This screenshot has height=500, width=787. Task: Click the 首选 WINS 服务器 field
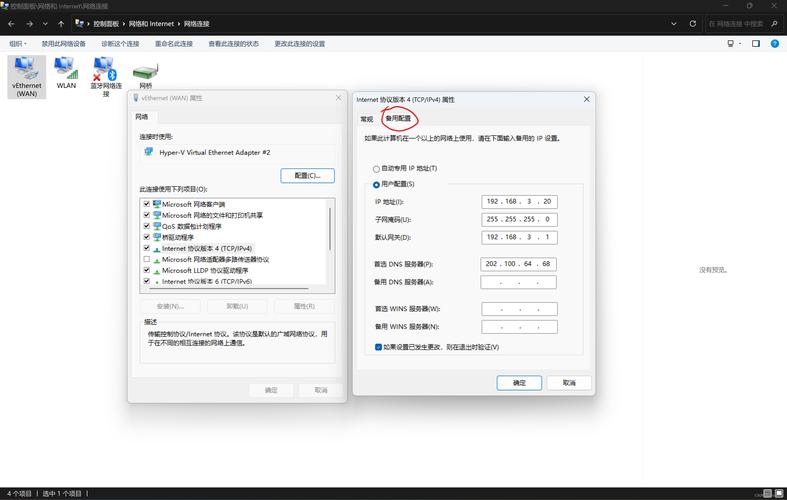click(519, 309)
